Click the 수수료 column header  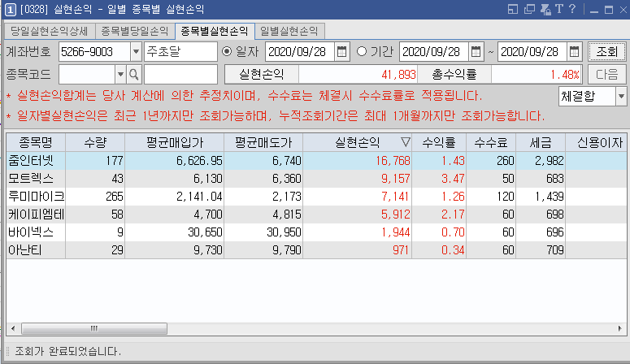491,142
